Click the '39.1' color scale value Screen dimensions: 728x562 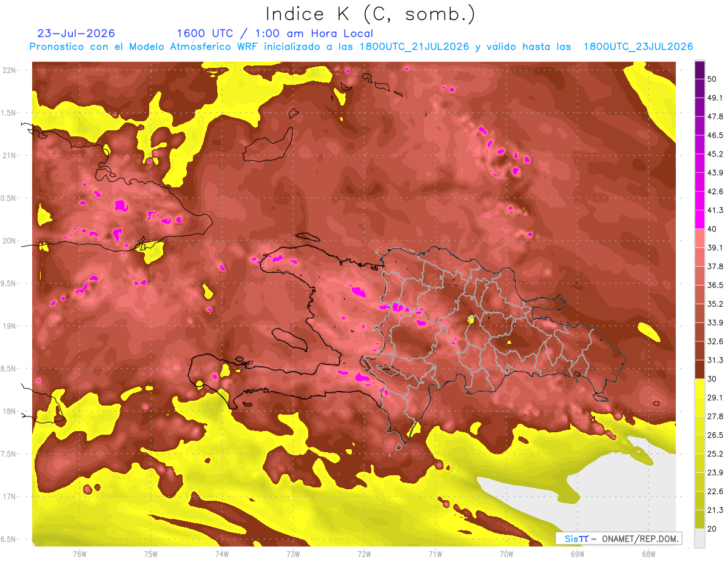[x=715, y=248]
